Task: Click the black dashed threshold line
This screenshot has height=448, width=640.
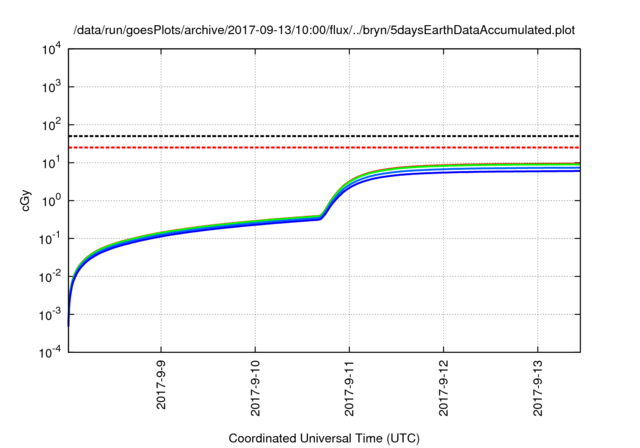Action: pyautogui.click(x=324, y=136)
